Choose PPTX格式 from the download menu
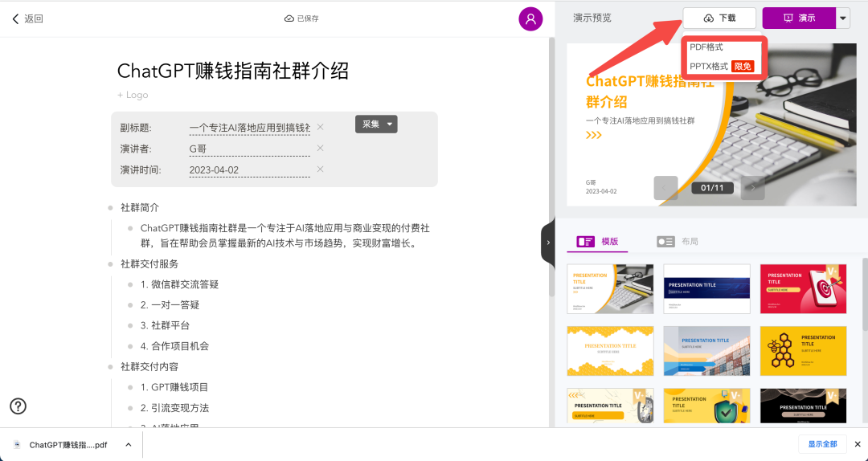This screenshot has height=461, width=868. 721,67
